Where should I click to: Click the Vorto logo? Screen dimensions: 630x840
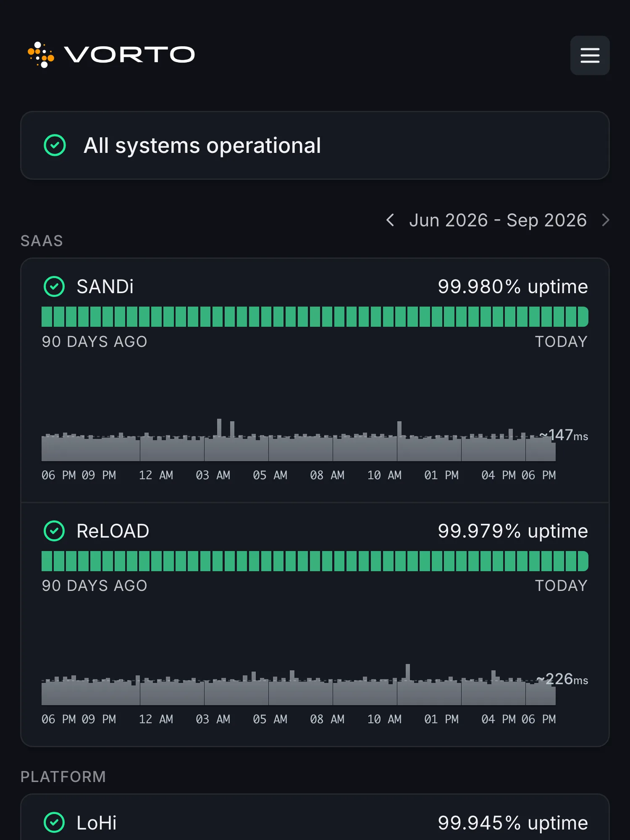click(111, 55)
